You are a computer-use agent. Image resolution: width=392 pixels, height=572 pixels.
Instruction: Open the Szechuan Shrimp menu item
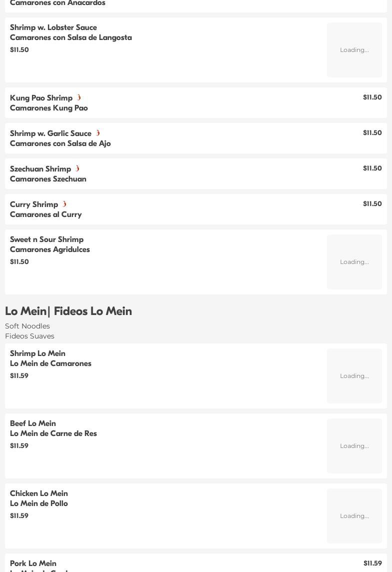[40, 169]
